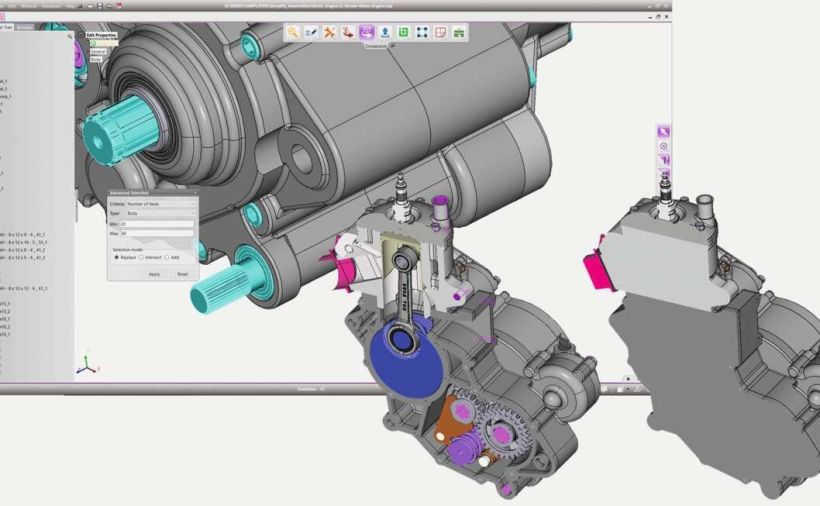The height and width of the screenshot is (506, 820).
Task: Click the green toolbox icon in toolbar
Action: pyautogui.click(x=459, y=32)
